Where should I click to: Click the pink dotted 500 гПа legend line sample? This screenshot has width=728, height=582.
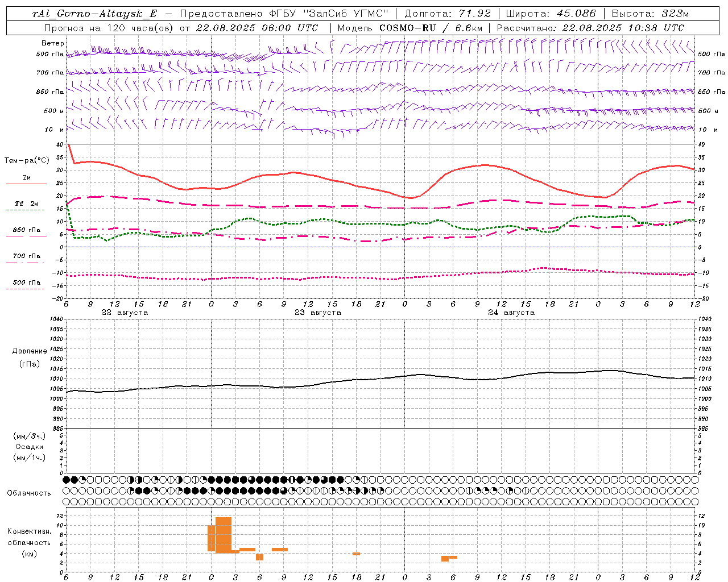click(x=25, y=289)
